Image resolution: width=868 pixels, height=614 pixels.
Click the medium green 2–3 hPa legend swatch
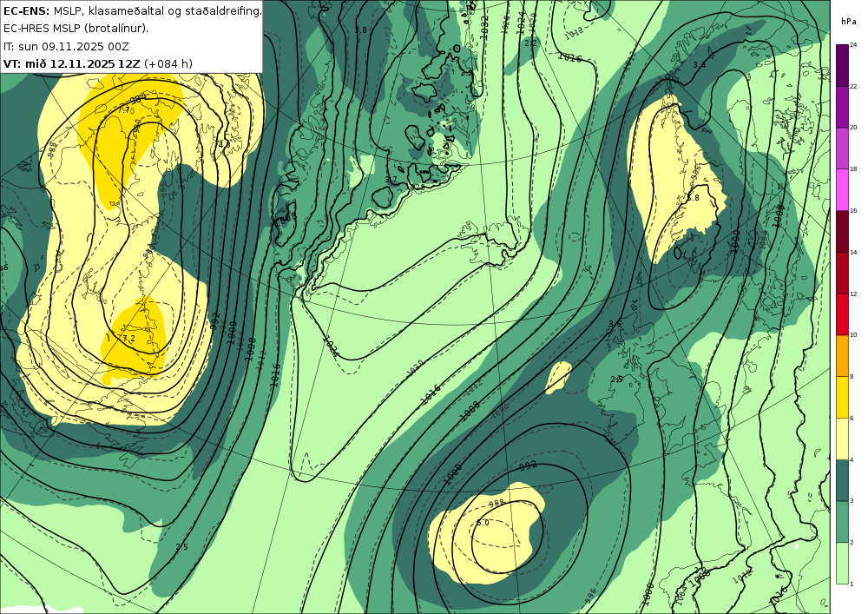[842, 522]
